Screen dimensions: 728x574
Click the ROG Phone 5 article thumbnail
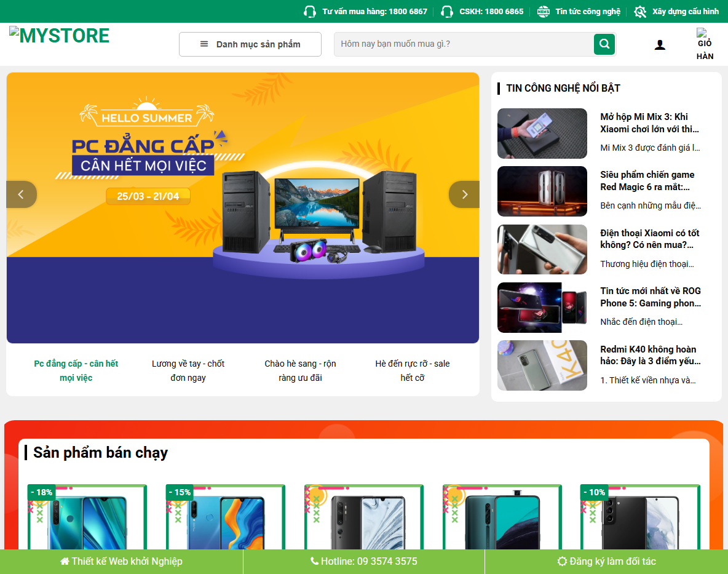542,307
